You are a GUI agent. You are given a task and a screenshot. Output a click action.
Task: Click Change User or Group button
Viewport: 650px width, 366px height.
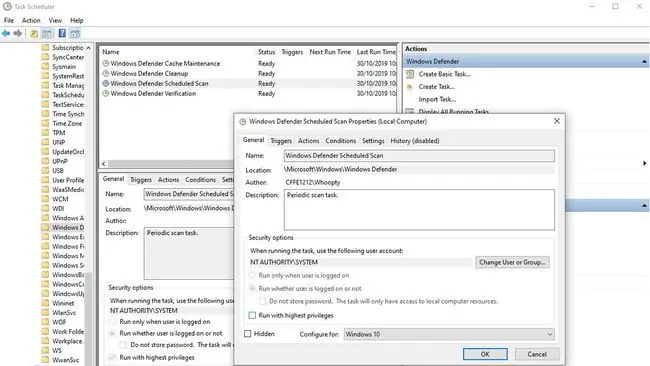512,262
